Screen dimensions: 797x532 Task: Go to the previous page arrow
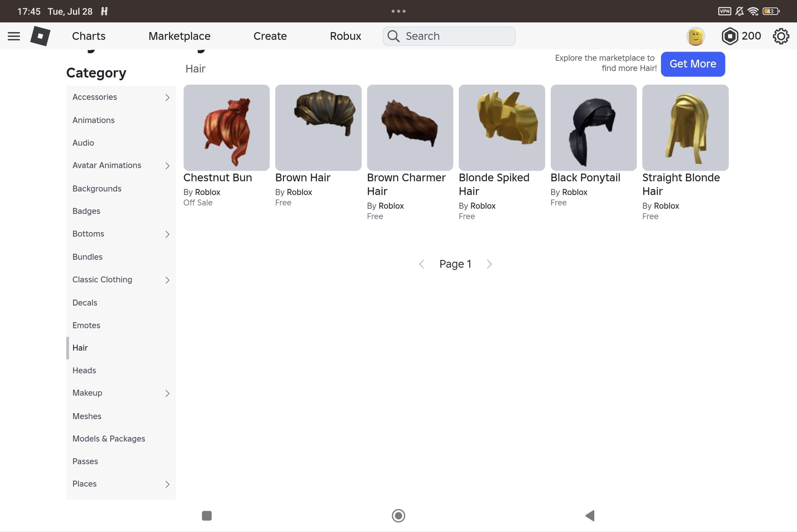[422, 264]
